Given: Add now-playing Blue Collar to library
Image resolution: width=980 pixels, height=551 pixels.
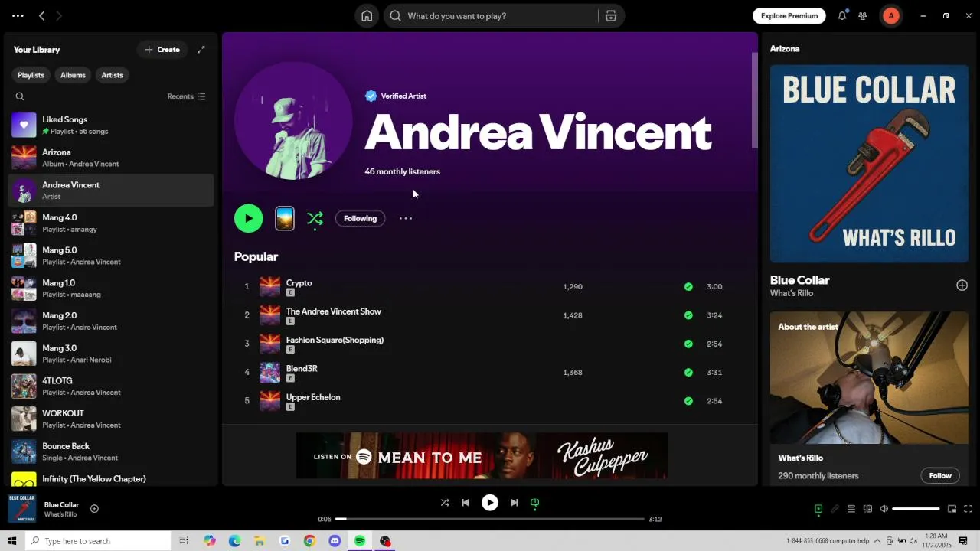Looking at the screenshot, I should [94, 509].
